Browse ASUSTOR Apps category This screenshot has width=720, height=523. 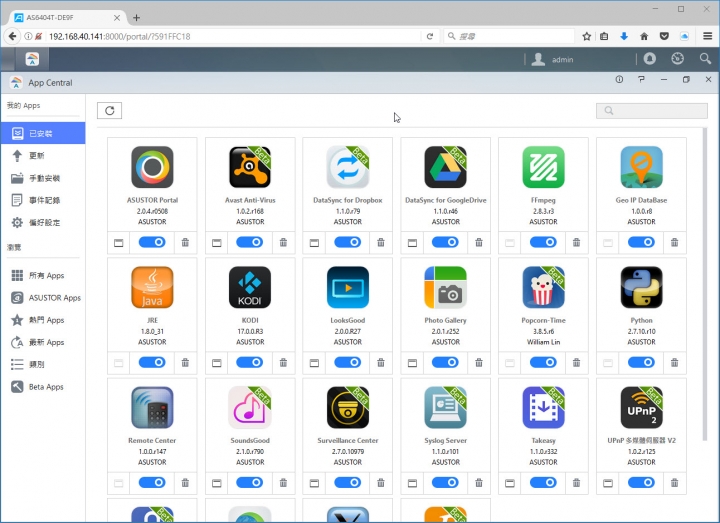click(x=43, y=298)
